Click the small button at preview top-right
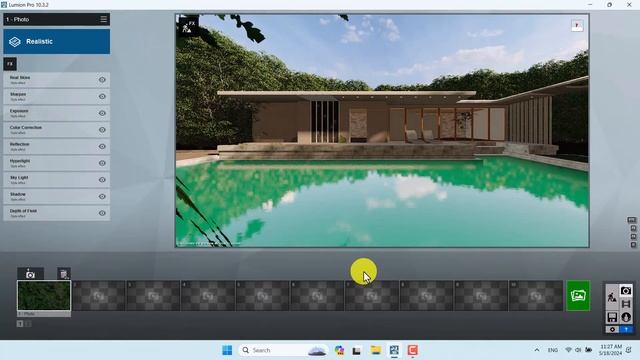 (577, 25)
